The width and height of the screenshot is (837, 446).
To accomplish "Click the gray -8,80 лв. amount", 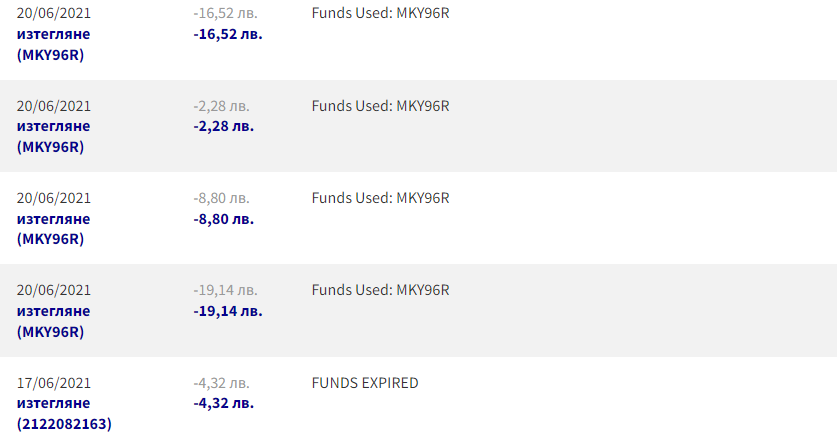I will [x=221, y=198].
